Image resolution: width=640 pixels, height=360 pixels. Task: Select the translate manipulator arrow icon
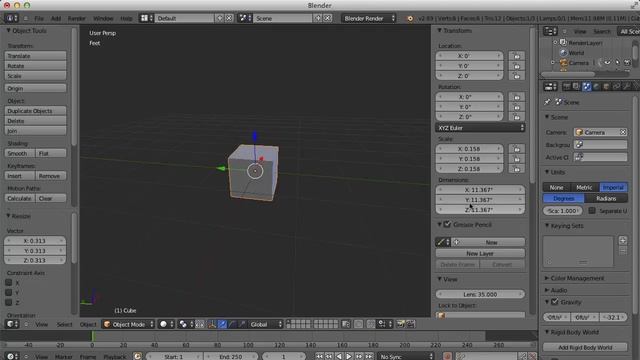coord(222,324)
